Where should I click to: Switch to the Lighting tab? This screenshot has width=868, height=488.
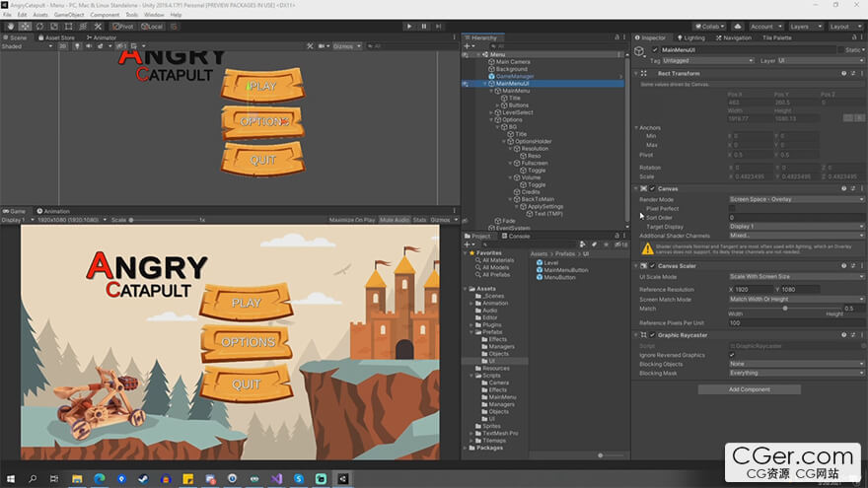click(692, 37)
